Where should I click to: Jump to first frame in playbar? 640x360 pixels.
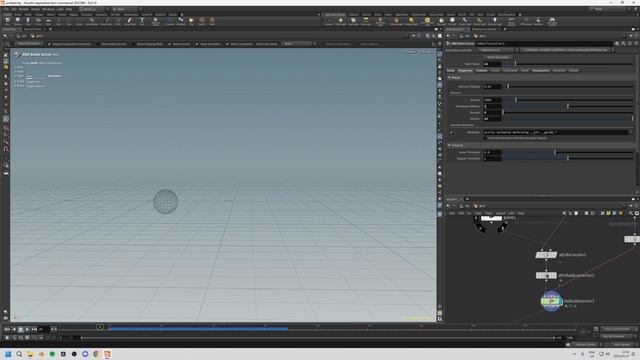7,329
